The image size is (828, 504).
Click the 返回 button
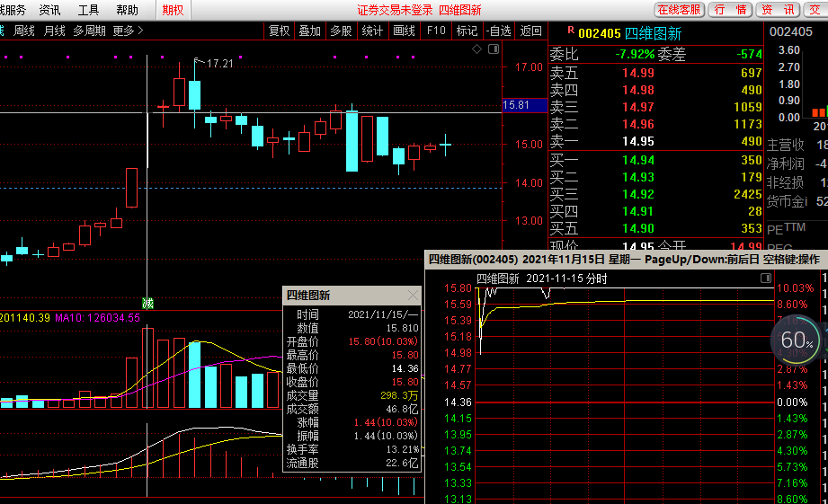click(530, 31)
